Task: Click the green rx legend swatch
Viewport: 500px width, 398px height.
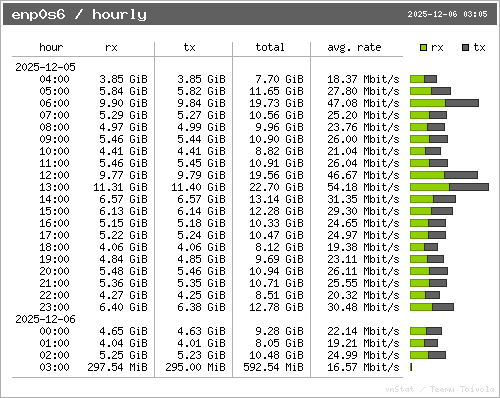Action: click(x=423, y=48)
